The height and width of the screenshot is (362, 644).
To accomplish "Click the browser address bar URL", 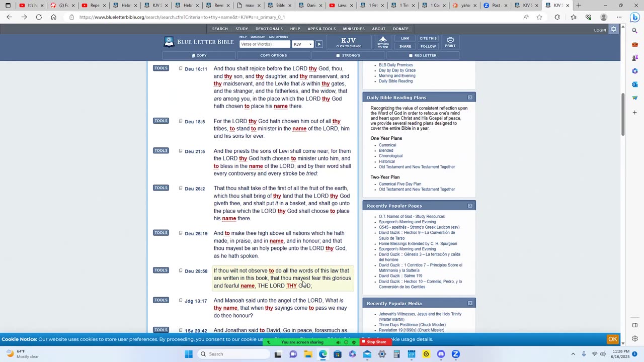I will [x=182, y=17].
